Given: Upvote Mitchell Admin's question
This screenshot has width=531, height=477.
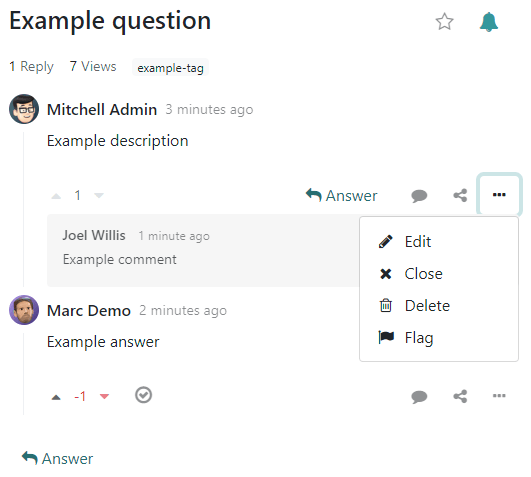Looking at the screenshot, I should coord(56,196).
